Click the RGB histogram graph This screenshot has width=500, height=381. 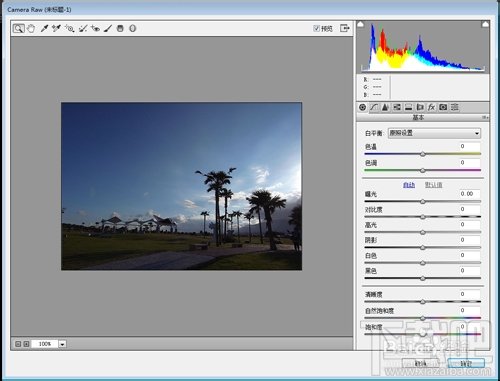423,47
